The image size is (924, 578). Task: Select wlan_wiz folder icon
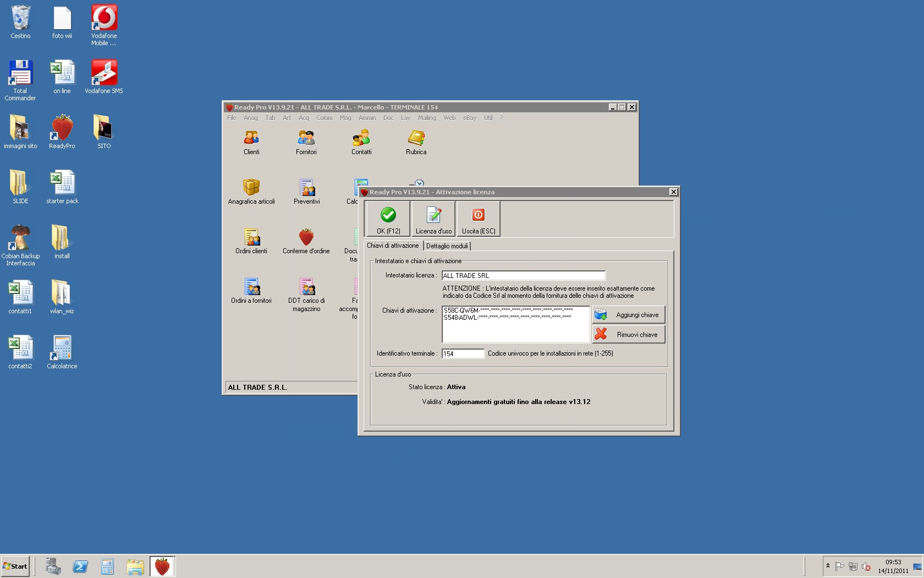[62, 298]
